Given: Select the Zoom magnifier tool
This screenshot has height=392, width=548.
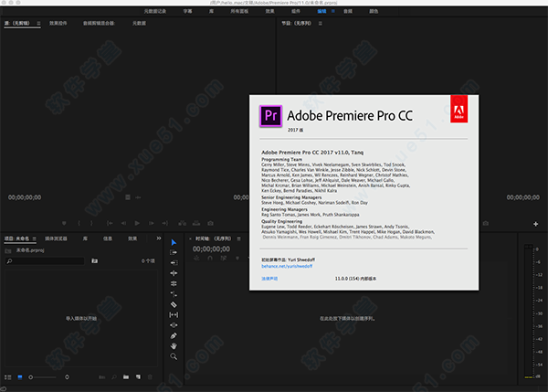Looking at the screenshot, I should pyautogui.click(x=174, y=356).
